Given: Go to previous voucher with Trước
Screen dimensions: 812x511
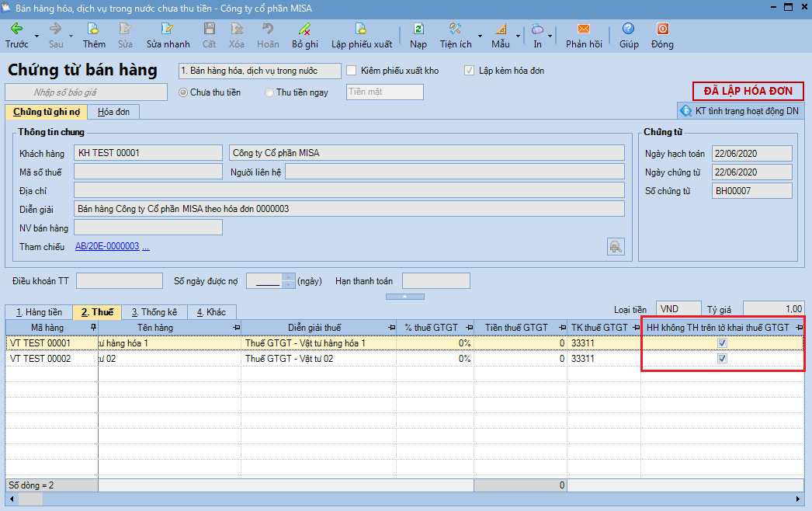Looking at the screenshot, I should pyautogui.click(x=16, y=36).
